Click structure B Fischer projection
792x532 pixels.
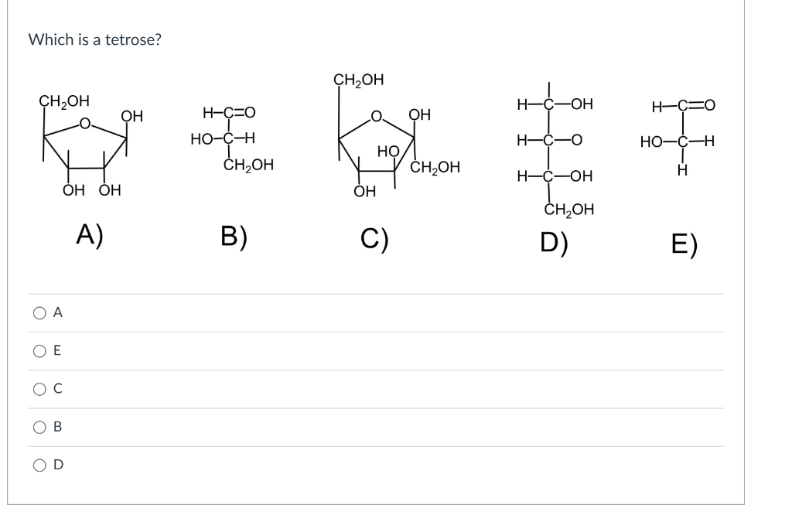point(232,139)
